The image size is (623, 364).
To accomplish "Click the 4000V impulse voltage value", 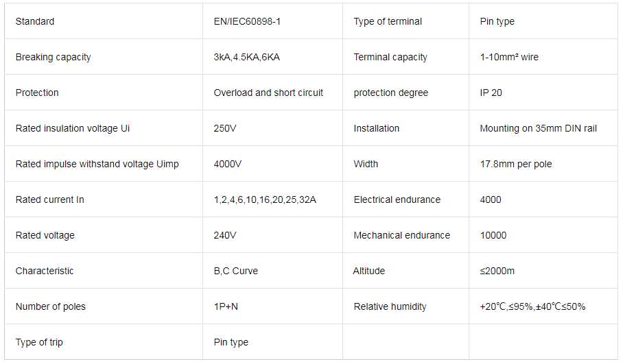I will point(228,164).
